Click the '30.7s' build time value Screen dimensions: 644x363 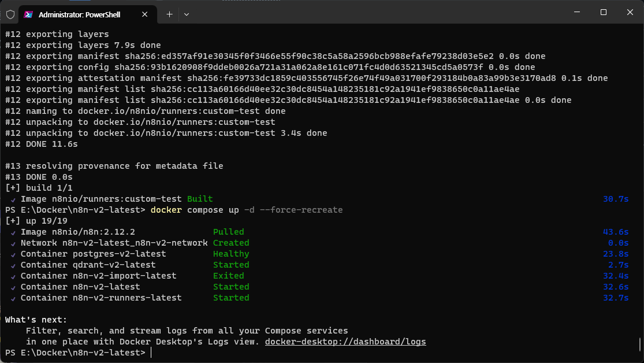point(616,199)
